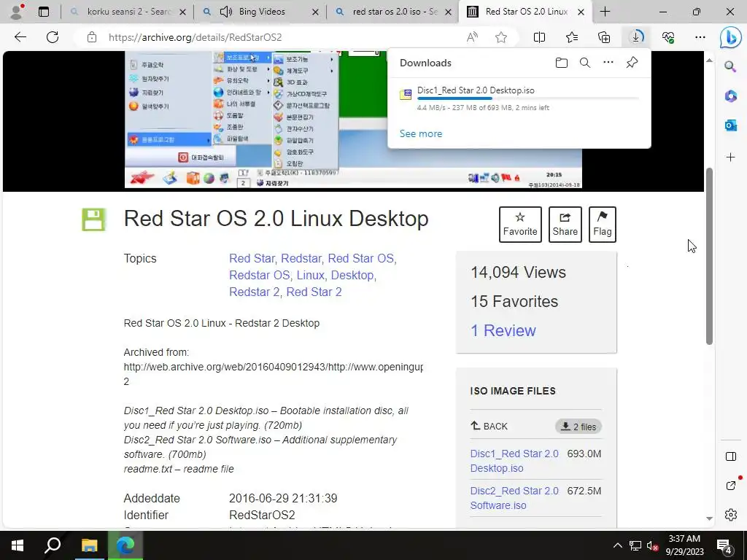
Task: Open the notification center icon
Action: (724, 547)
